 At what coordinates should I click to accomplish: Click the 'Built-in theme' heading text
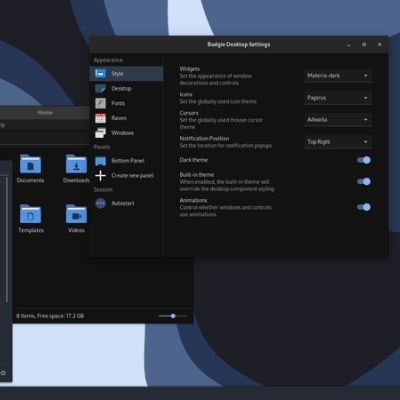tap(197, 175)
